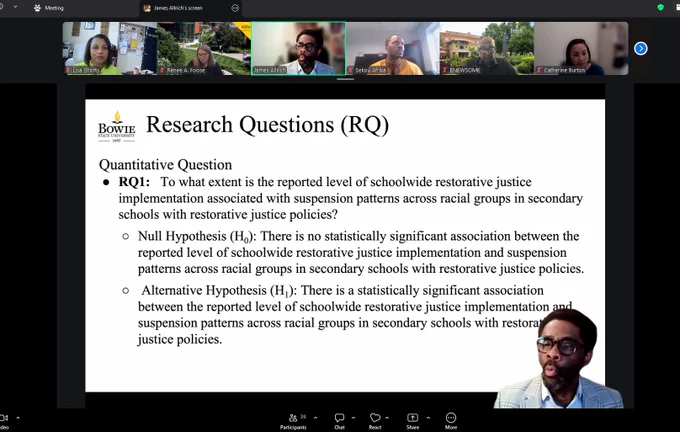The height and width of the screenshot is (432, 680).
Task: Expand the Video options chevron
Action: pos(18,418)
